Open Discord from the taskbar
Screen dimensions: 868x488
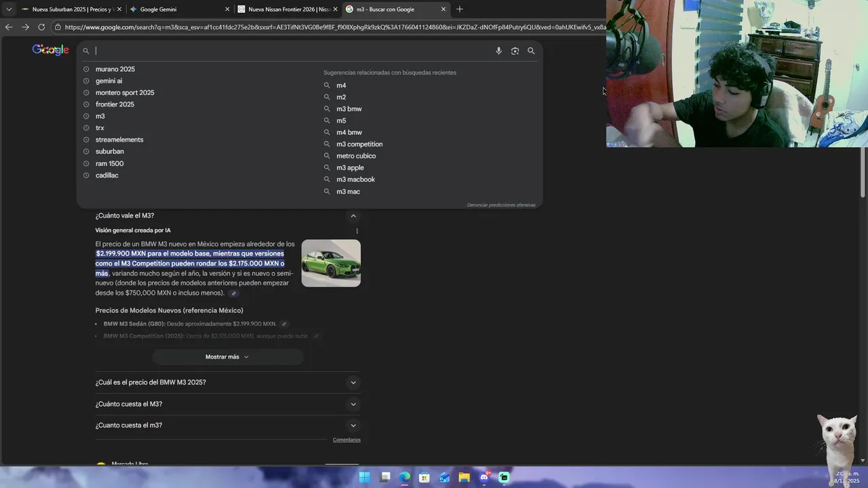click(484, 477)
